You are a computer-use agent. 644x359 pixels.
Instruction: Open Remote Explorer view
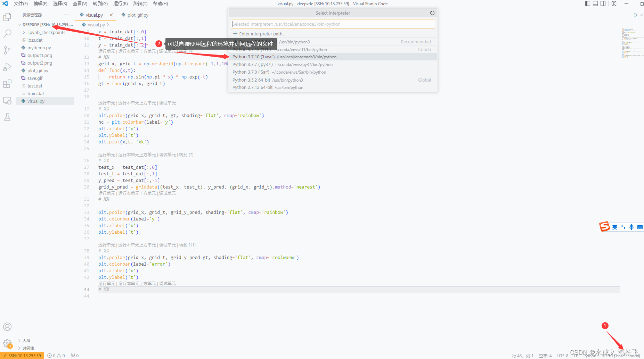7,100
